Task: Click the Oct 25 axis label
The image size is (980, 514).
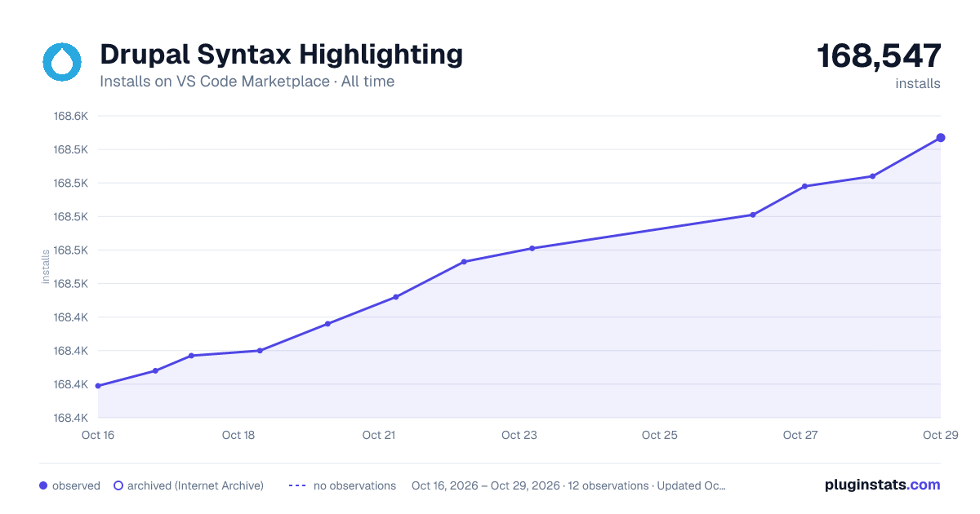Action: (660, 435)
